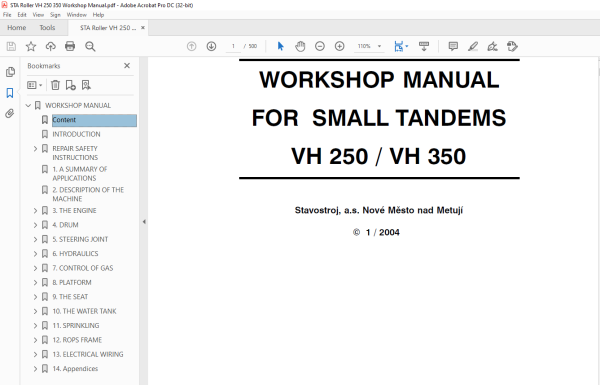Screen dimensions: 600x385
Task: Switch to the Tools tab
Action: tap(47, 28)
